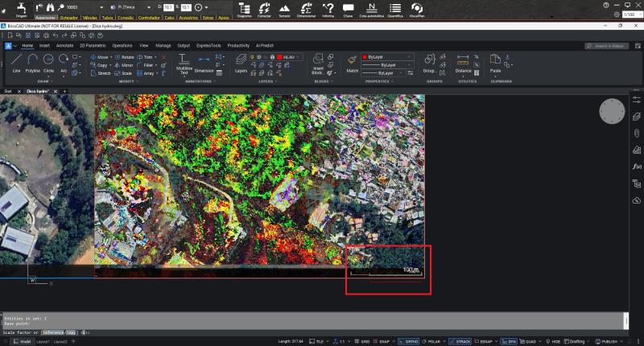644x346 pixels.
Task: Click the Match properties brush icon
Action: click(x=352, y=61)
